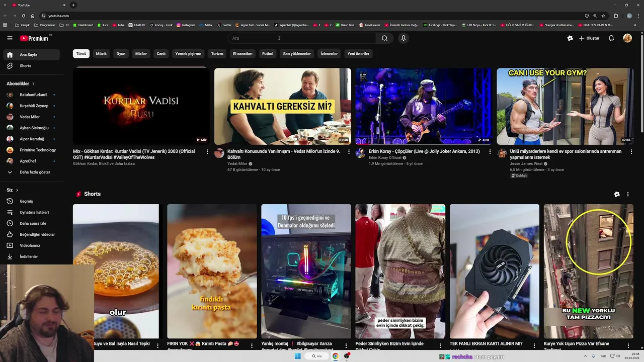Open Alper Karadağ channel subscription
The width and height of the screenshot is (644, 362).
pos(31,139)
